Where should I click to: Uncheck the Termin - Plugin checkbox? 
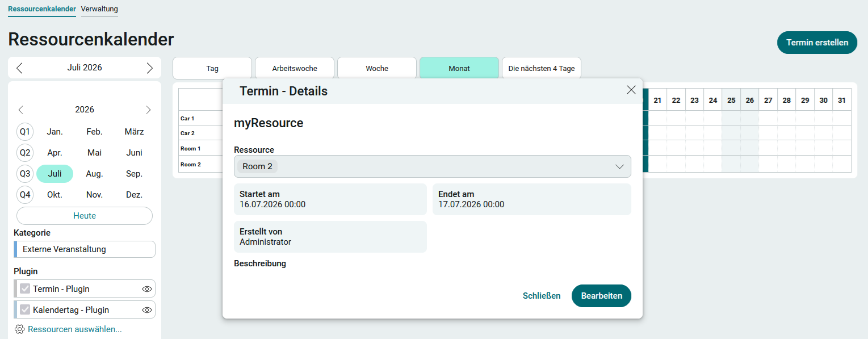pos(25,288)
